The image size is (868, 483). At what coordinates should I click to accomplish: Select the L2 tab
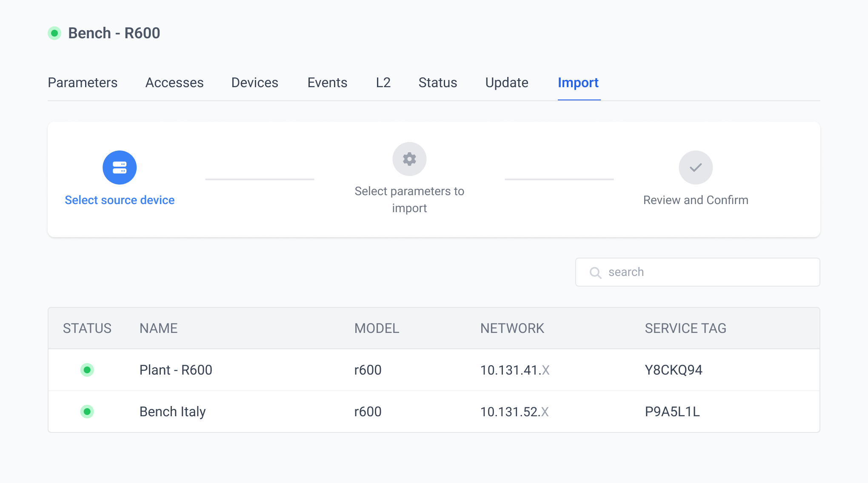[x=383, y=82]
